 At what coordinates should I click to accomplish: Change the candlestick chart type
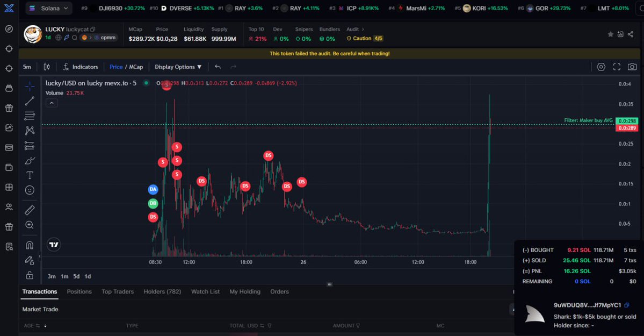click(47, 67)
